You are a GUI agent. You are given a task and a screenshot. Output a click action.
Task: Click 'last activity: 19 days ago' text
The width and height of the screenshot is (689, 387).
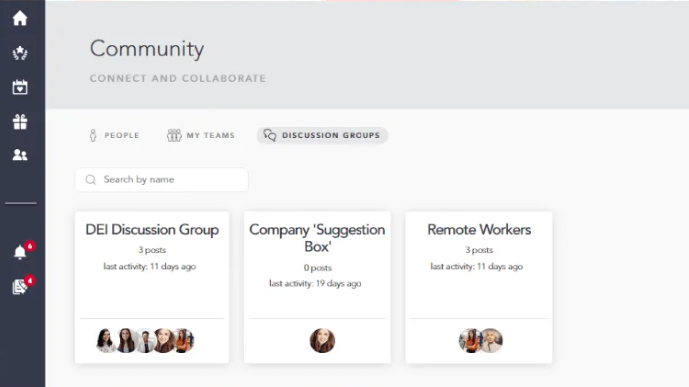click(x=315, y=284)
